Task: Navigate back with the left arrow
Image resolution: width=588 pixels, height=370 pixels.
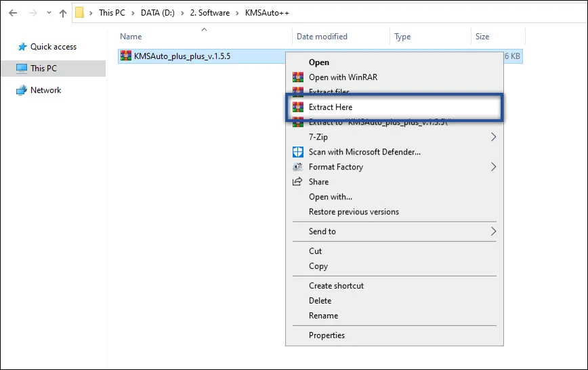Action: [13, 13]
